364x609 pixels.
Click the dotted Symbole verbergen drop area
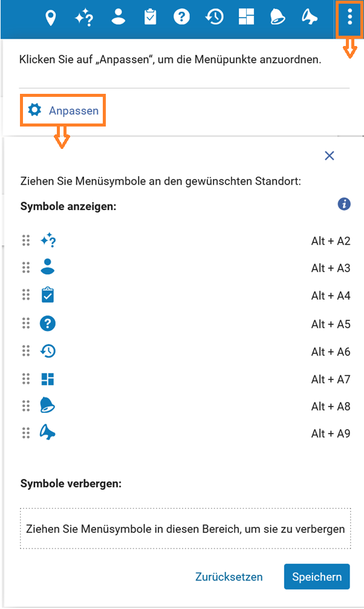pyautogui.click(x=186, y=528)
